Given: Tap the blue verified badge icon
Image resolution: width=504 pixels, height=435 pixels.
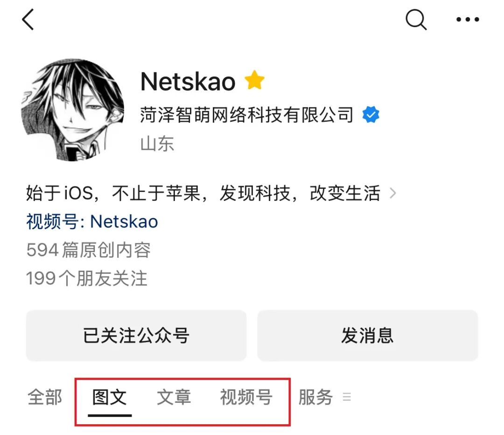Looking at the screenshot, I should tap(371, 115).
